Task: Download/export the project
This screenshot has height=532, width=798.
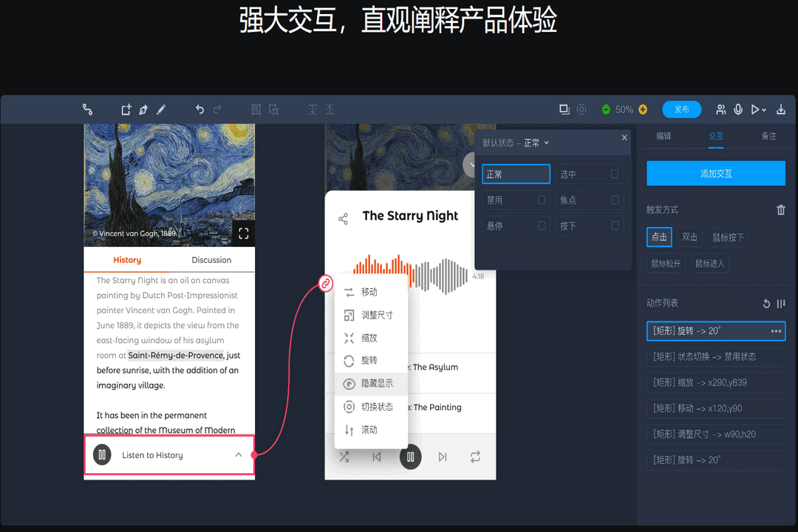Action: click(x=781, y=109)
